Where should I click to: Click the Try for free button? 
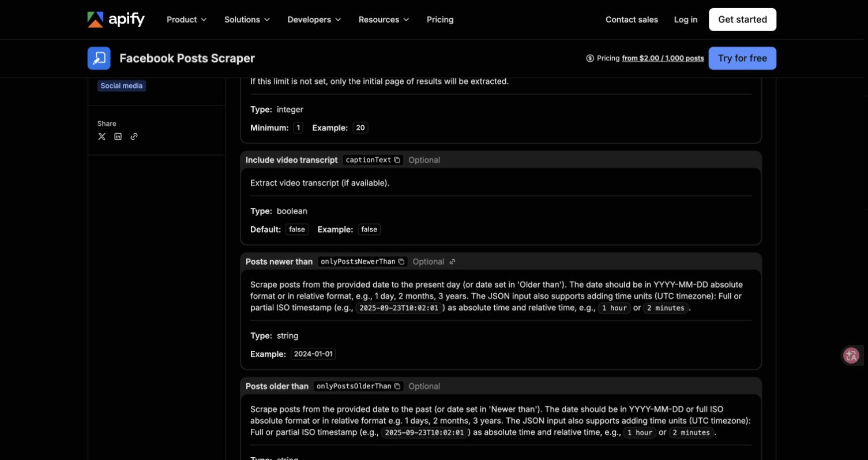742,58
